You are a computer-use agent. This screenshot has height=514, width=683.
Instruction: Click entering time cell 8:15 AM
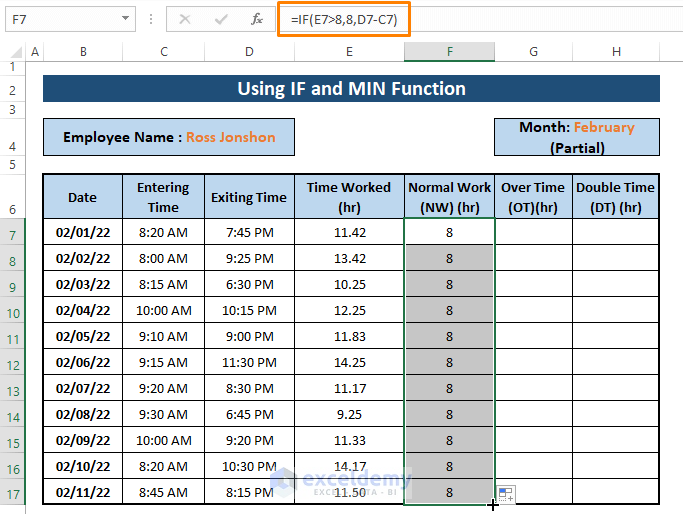(x=163, y=284)
